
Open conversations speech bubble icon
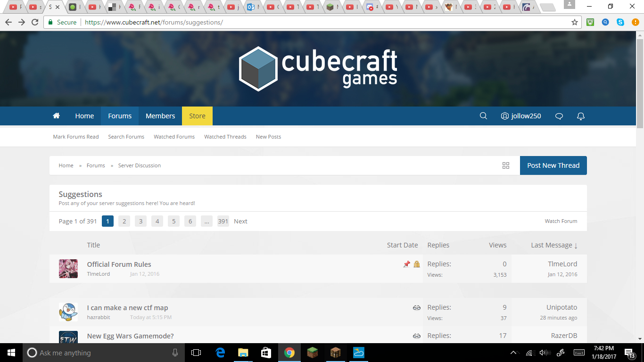(559, 116)
